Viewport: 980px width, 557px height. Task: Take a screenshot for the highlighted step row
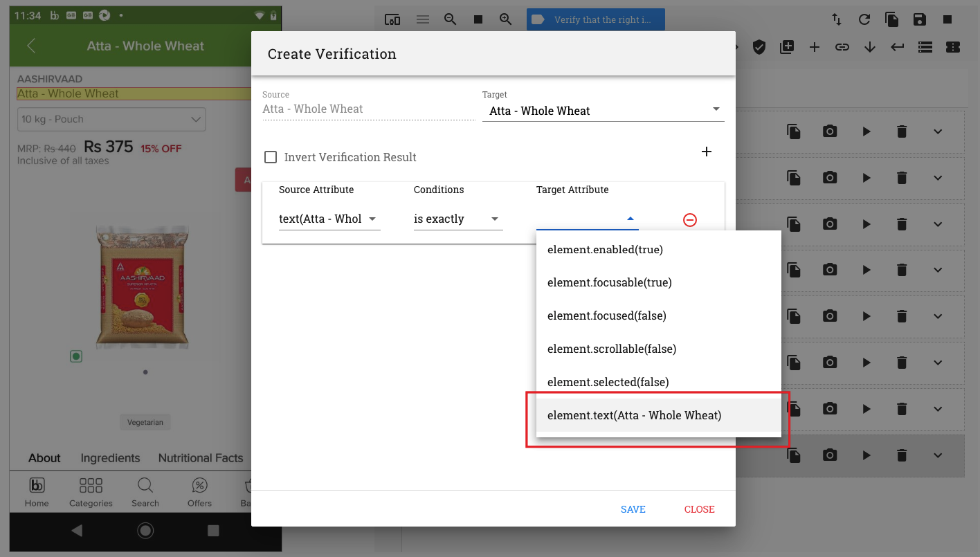point(830,455)
